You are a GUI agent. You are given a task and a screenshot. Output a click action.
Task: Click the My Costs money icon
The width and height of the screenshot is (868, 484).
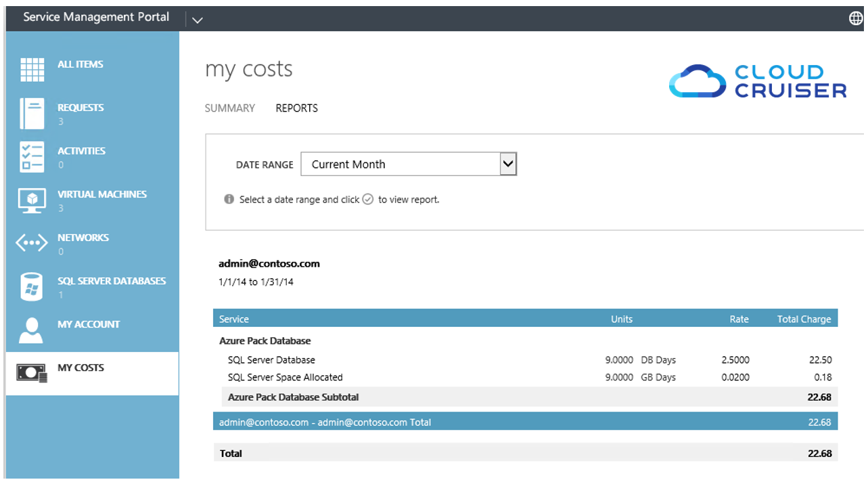coord(32,372)
